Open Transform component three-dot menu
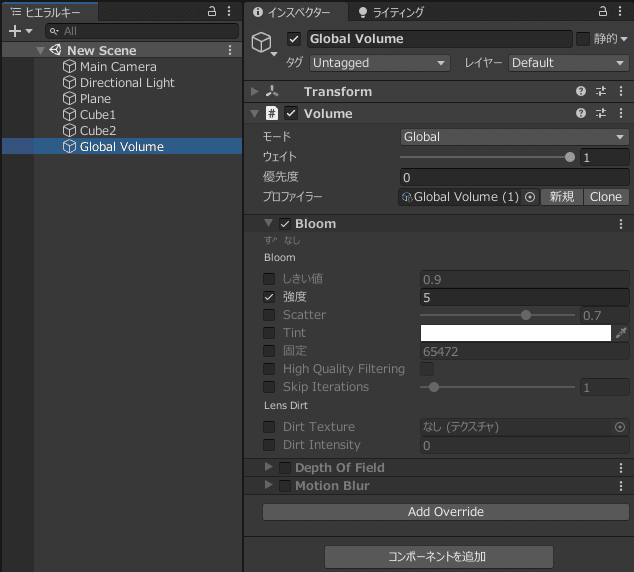This screenshot has width=634, height=572. pos(621,91)
